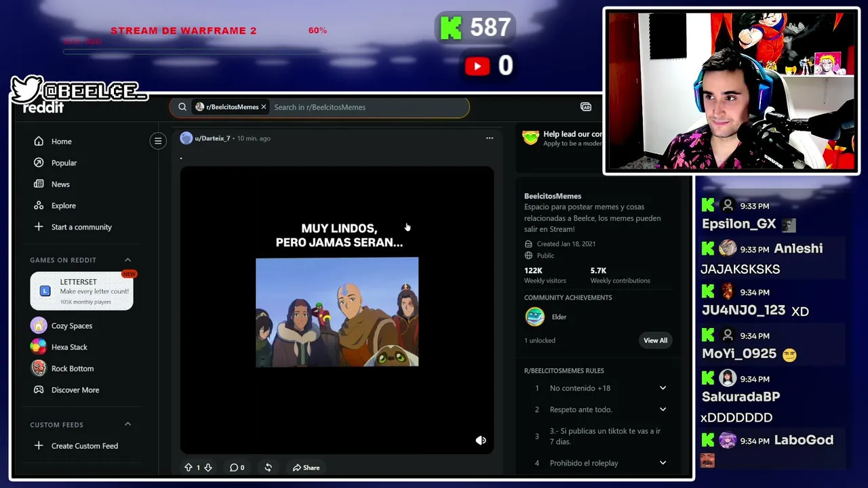The width and height of the screenshot is (868, 488).
Task: Click the '122K' weekly visitors stat
Action: click(x=533, y=270)
